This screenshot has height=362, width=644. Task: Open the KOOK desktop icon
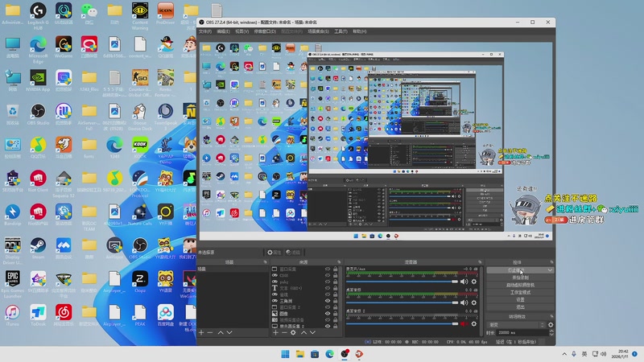140,148
